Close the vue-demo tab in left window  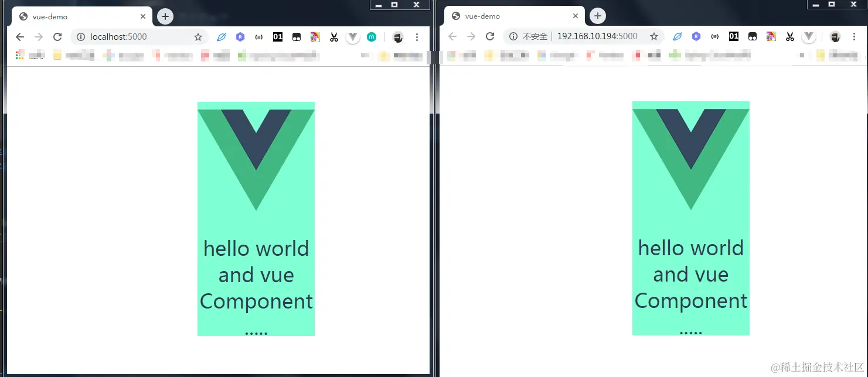pyautogui.click(x=142, y=16)
